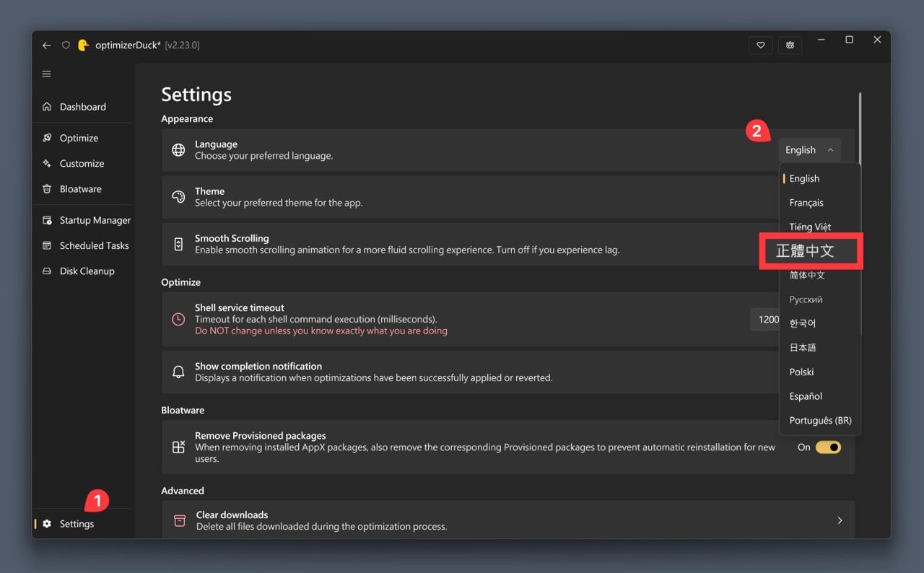Pick 한국어 from the language list
The image size is (924, 573).
point(820,323)
